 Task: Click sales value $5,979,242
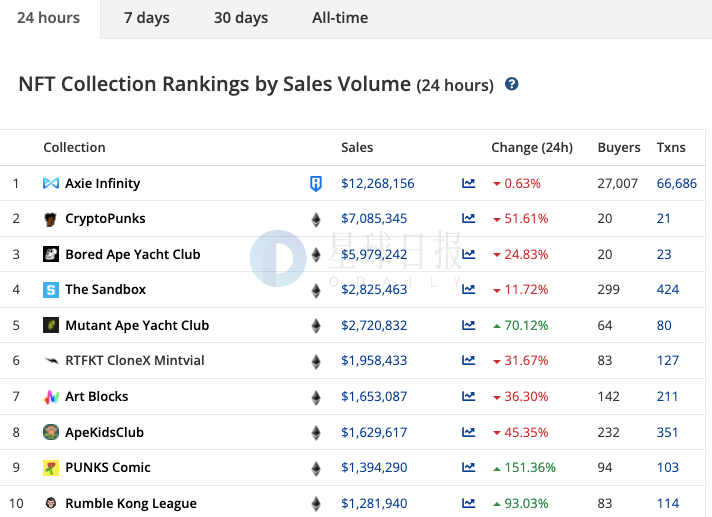(374, 254)
